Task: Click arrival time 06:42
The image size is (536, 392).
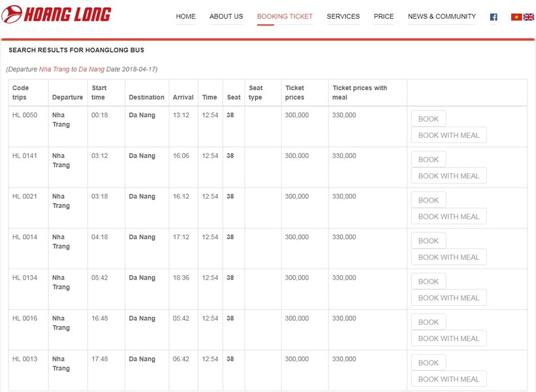Action: pyautogui.click(x=181, y=359)
